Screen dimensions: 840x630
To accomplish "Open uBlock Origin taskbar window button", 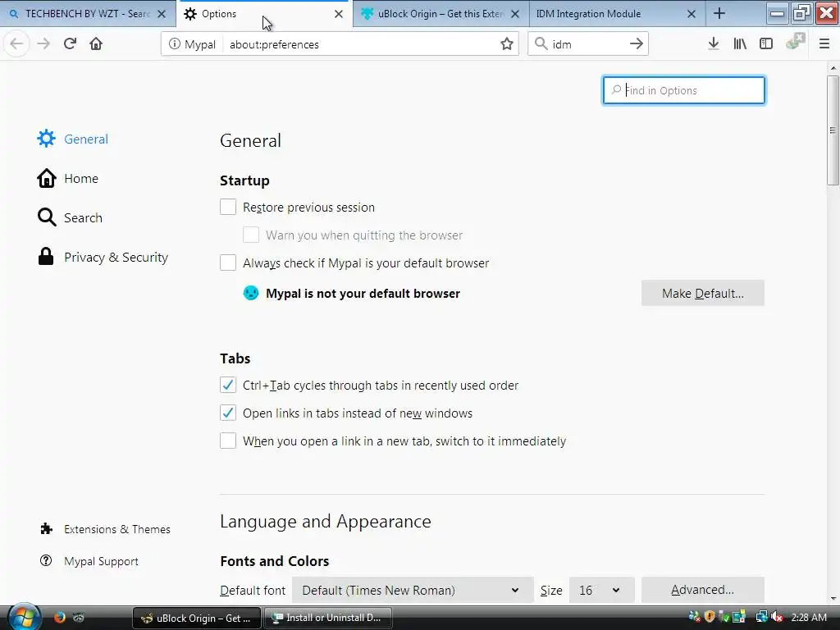I will [196, 619].
